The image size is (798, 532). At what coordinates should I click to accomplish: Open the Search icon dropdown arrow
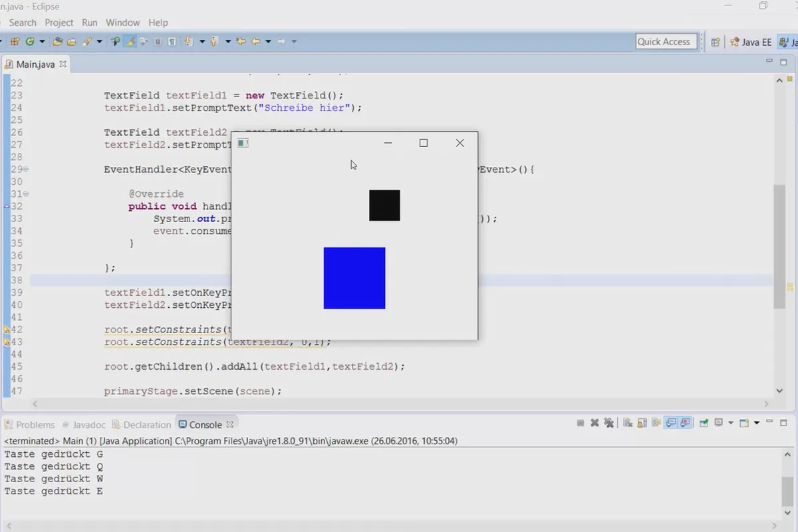(99, 41)
